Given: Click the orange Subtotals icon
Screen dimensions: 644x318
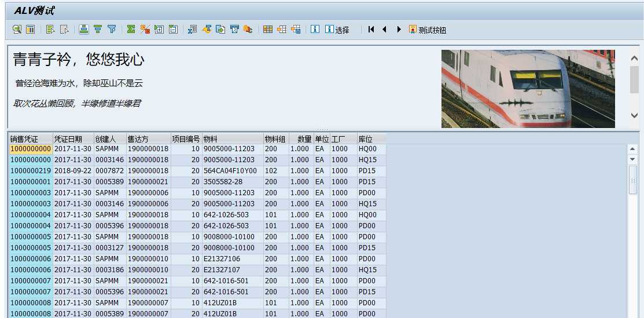Looking at the screenshot, I should (145, 29).
